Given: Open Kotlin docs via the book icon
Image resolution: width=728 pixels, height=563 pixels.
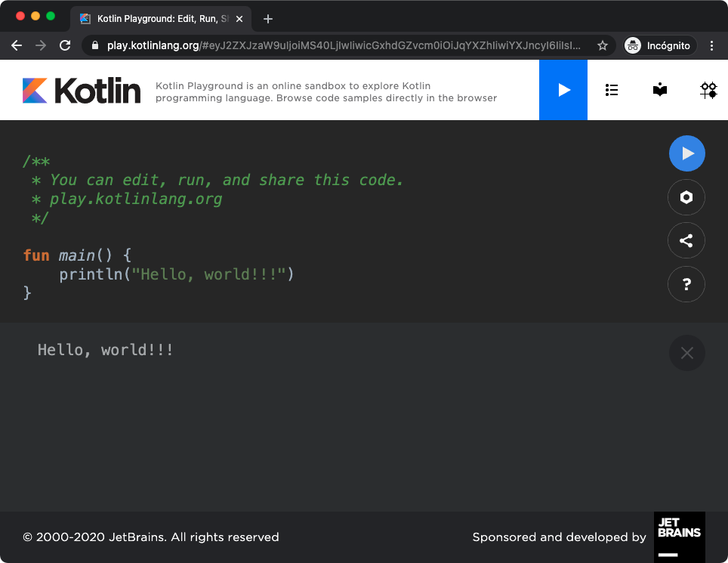Looking at the screenshot, I should point(660,90).
